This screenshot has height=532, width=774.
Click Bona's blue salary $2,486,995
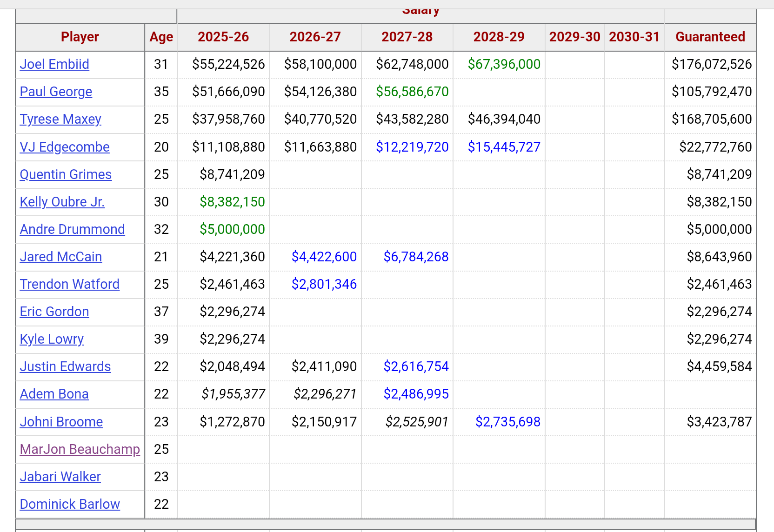coord(416,394)
